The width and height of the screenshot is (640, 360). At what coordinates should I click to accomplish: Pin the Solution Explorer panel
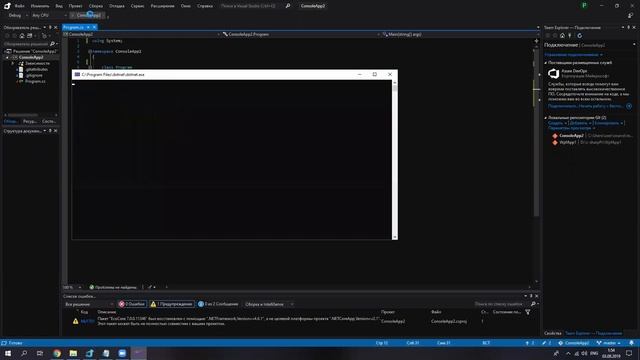click(50, 27)
